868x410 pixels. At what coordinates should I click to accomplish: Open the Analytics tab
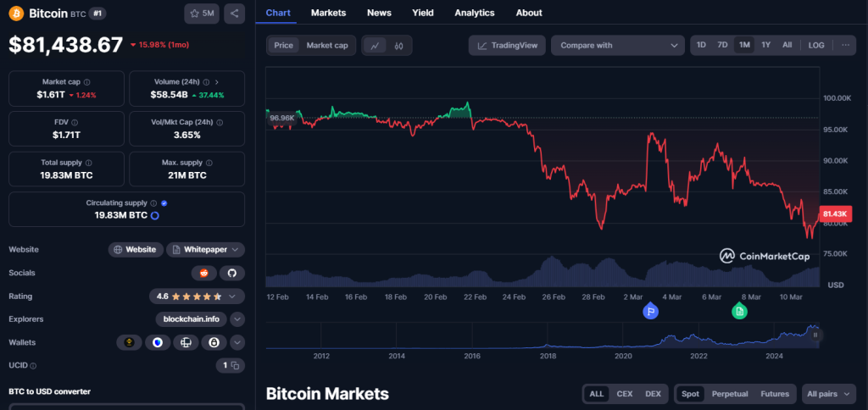click(475, 13)
